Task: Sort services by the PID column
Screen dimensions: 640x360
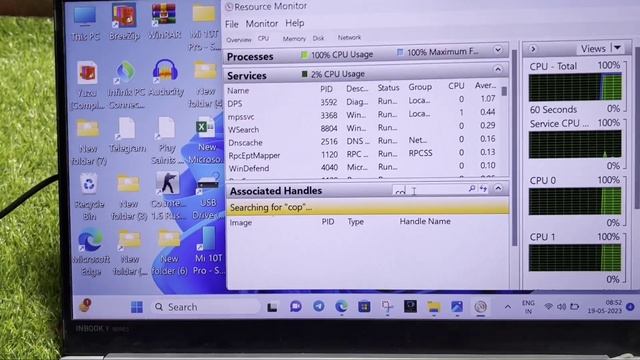Action: [326, 89]
